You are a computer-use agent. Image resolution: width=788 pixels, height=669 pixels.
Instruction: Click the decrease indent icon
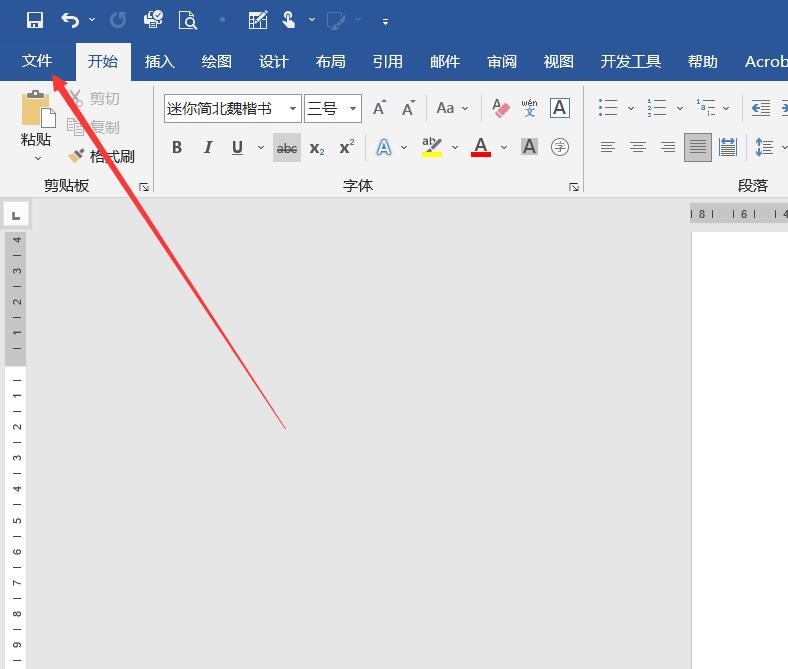coord(761,108)
